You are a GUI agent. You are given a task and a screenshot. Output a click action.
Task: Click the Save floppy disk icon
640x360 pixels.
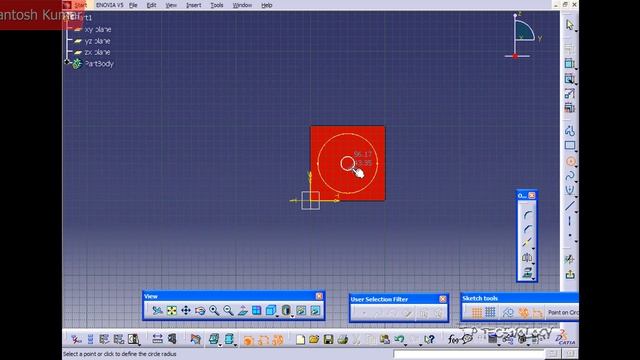coord(328,339)
